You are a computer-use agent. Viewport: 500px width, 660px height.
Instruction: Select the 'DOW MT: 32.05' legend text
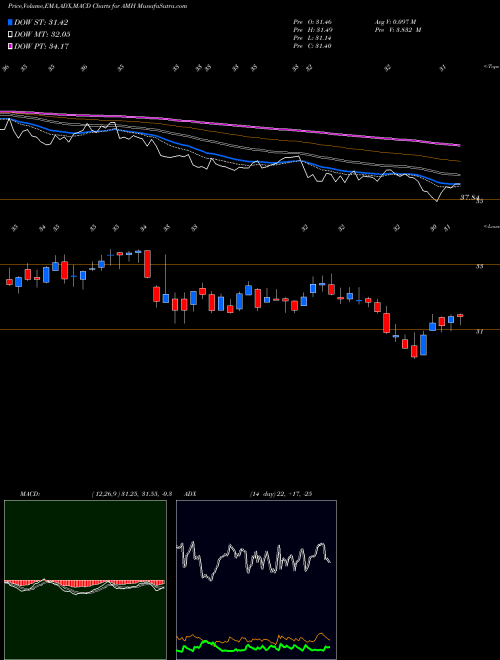(42, 35)
